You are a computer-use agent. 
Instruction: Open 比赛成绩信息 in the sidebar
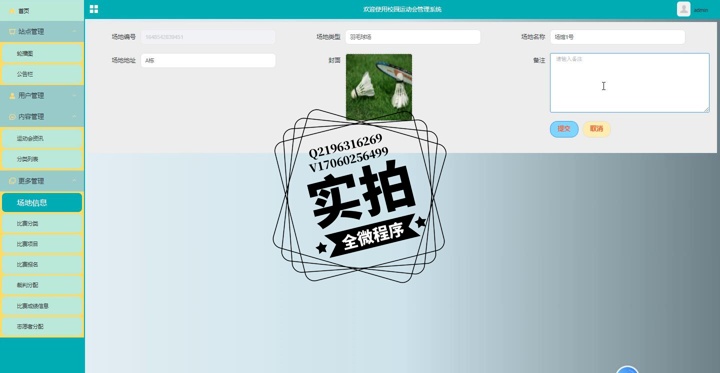coord(42,306)
